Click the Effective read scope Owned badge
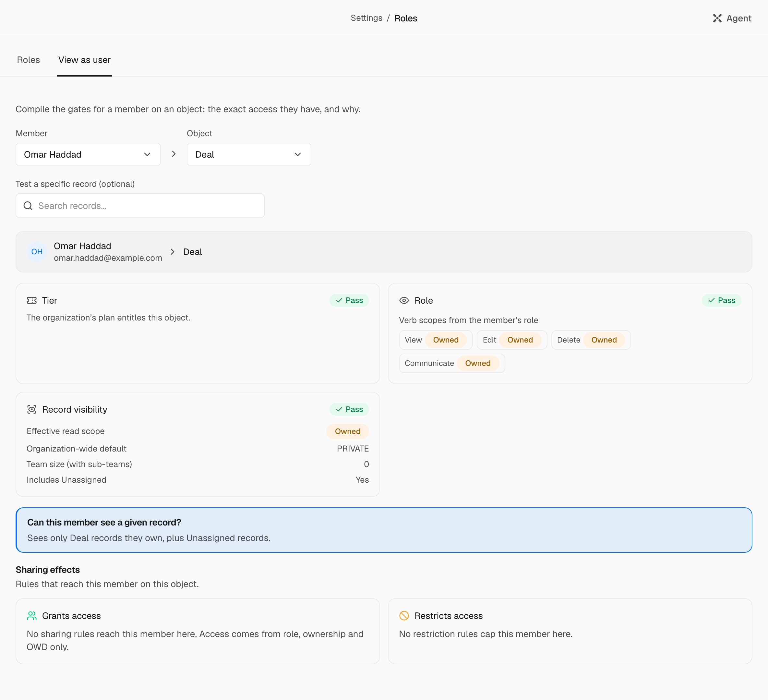The height and width of the screenshot is (700, 768). click(x=347, y=431)
